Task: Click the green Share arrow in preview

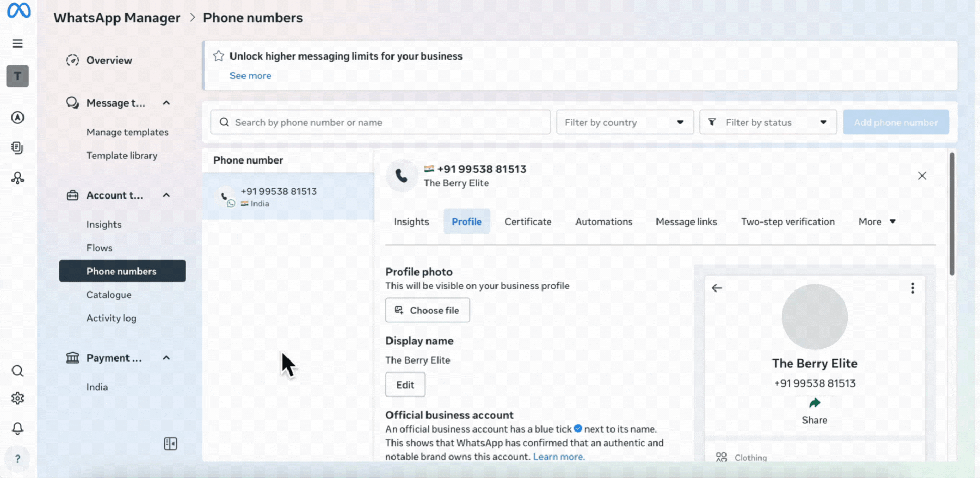Action: click(x=815, y=403)
